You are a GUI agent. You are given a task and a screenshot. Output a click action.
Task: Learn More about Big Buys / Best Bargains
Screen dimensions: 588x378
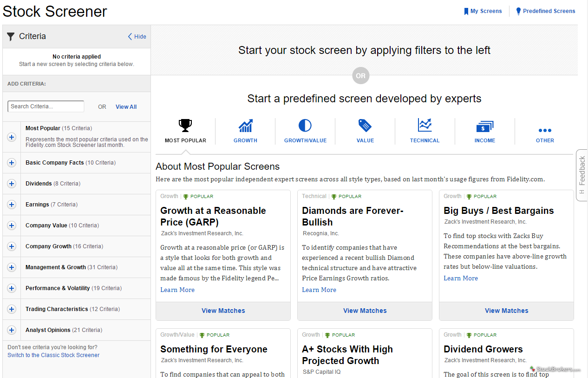[x=461, y=278]
